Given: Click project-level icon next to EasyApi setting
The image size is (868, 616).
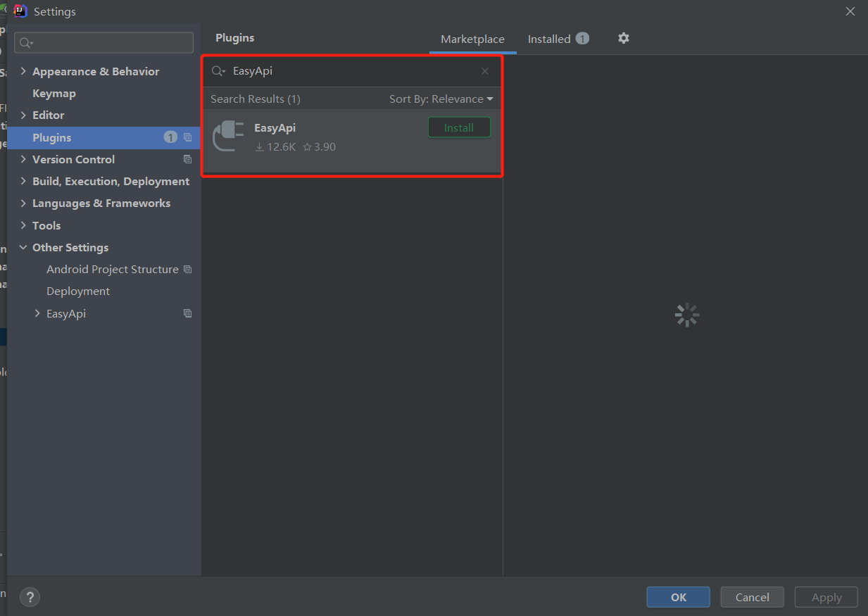Looking at the screenshot, I should click(187, 313).
